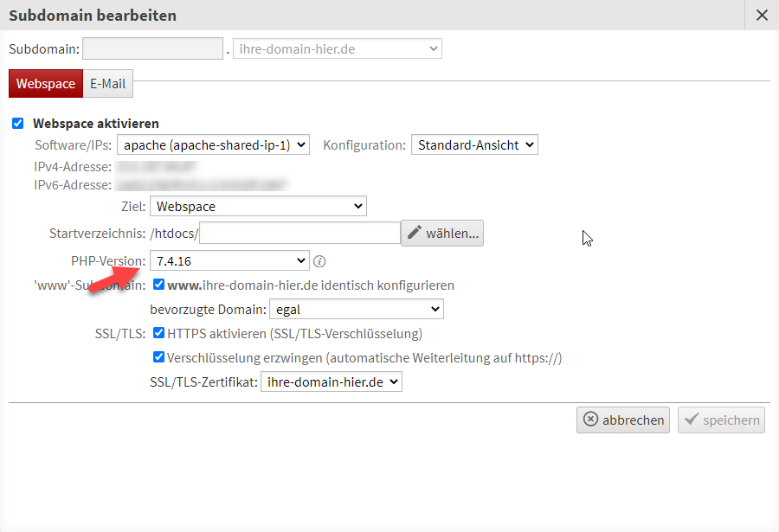Click the wählen... directory button

click(x=441, y=233)
